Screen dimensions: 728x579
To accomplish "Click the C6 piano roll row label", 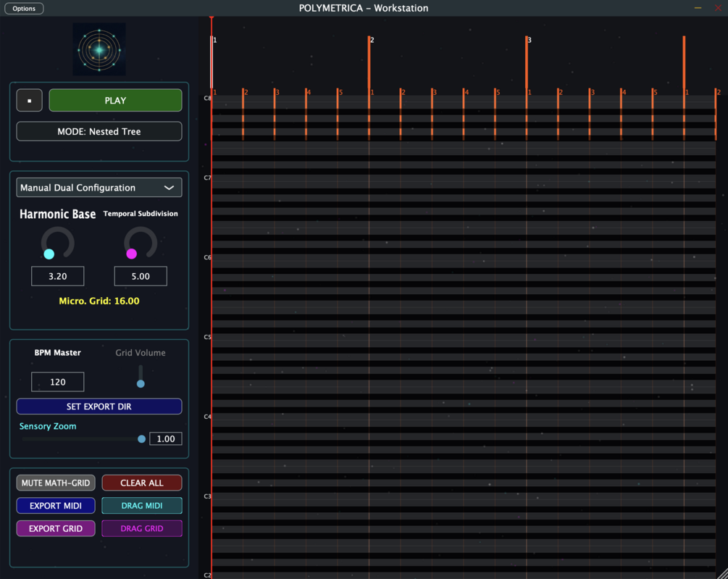I will click(x=207, y=257).
